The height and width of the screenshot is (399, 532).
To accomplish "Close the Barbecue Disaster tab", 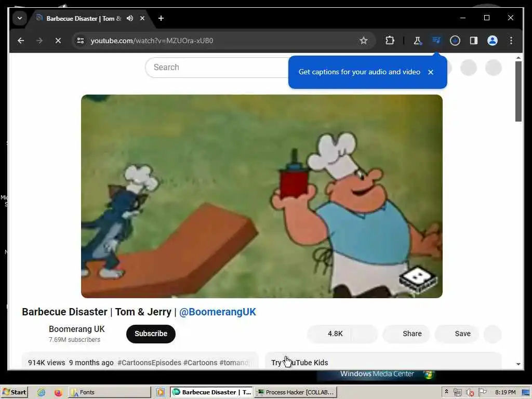I will tap(142, 18).
